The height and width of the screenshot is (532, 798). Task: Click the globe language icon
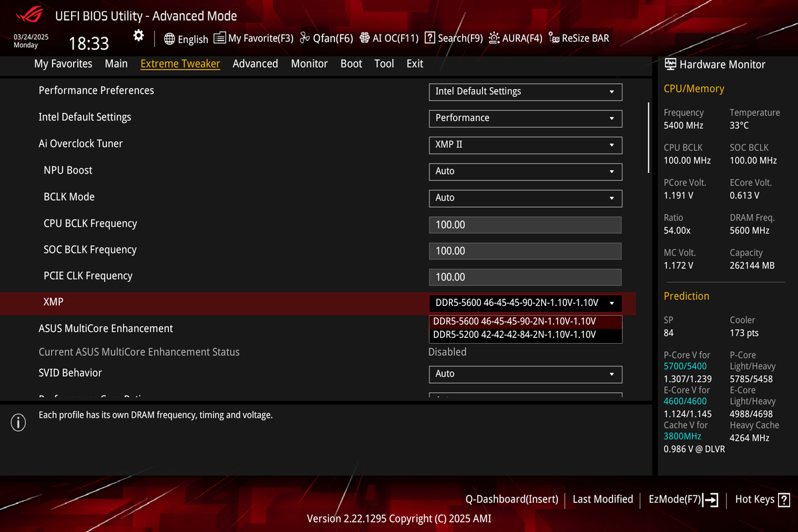170,39
